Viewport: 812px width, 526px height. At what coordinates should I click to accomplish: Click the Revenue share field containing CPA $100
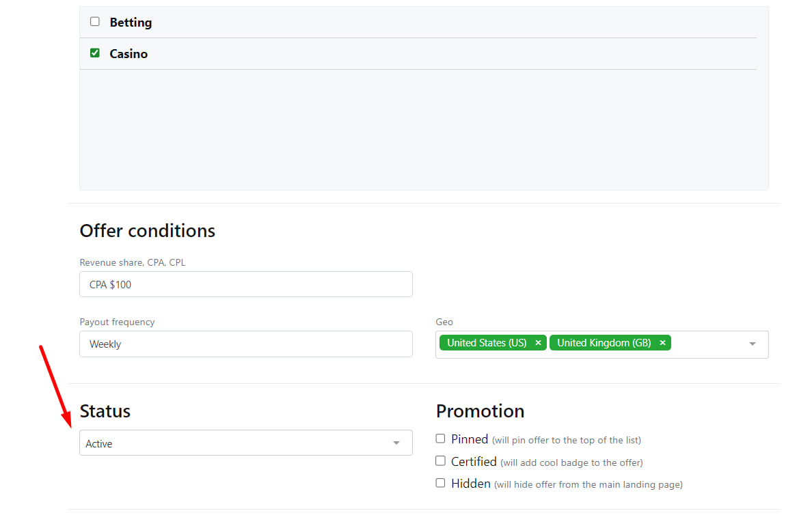point(246,284)
